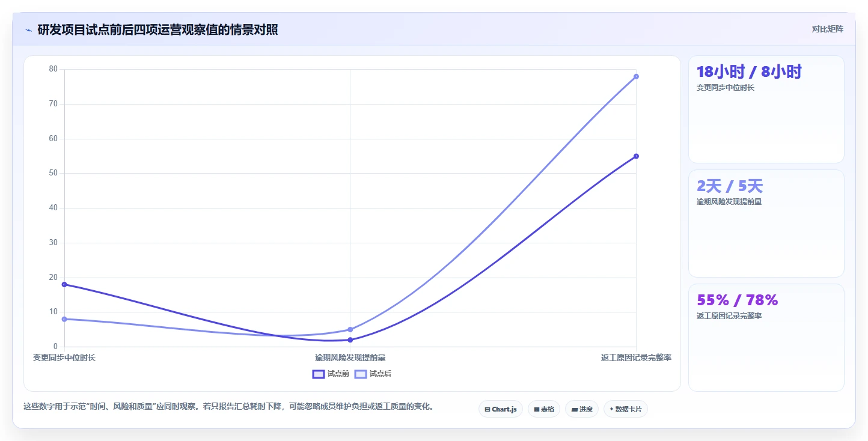Click the x-axis label 变更同步中位时长
868x441 pixels.
pos(64,357)
